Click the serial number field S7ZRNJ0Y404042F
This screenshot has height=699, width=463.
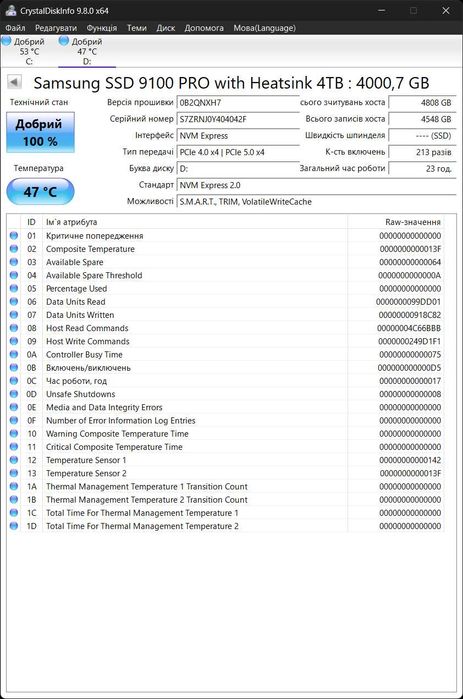click(238, 119)
